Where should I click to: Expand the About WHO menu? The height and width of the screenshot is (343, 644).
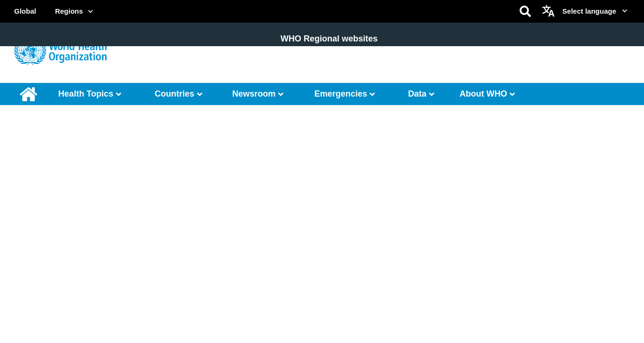pos(487,94)
